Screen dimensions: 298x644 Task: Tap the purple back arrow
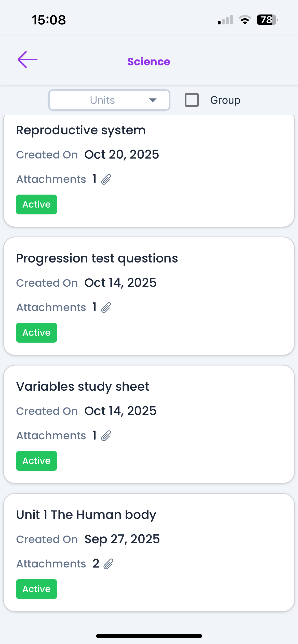(x=28, y=60)
